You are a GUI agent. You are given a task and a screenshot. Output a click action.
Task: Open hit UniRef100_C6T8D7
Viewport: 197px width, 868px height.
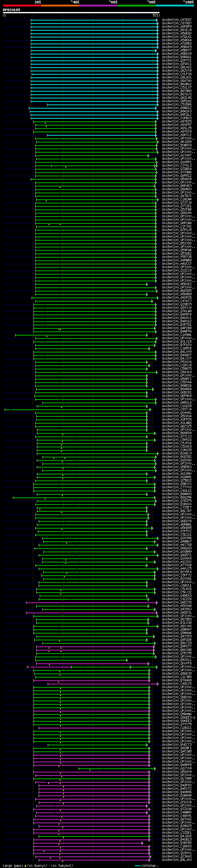point(177,23)
